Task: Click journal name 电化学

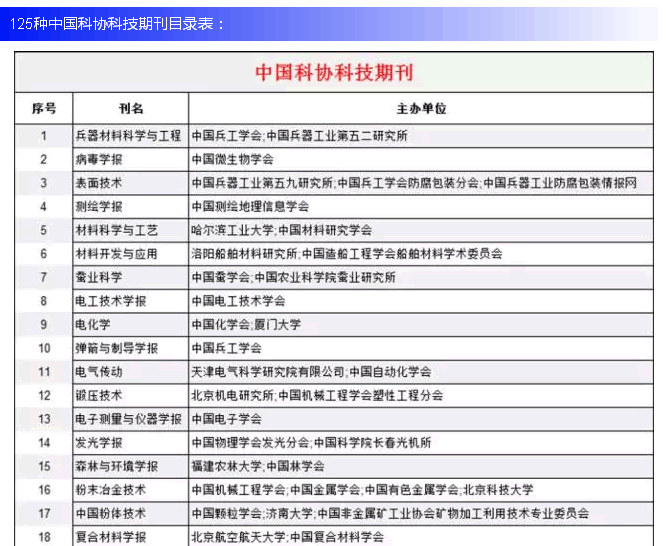Action: tap(93, 325)
